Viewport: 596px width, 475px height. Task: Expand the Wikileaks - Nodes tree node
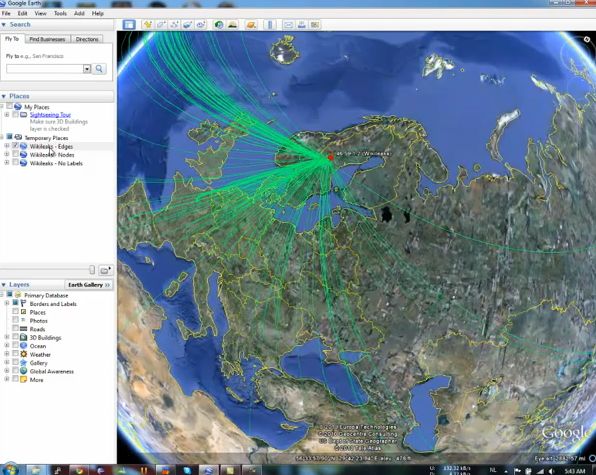coord(6,154)
